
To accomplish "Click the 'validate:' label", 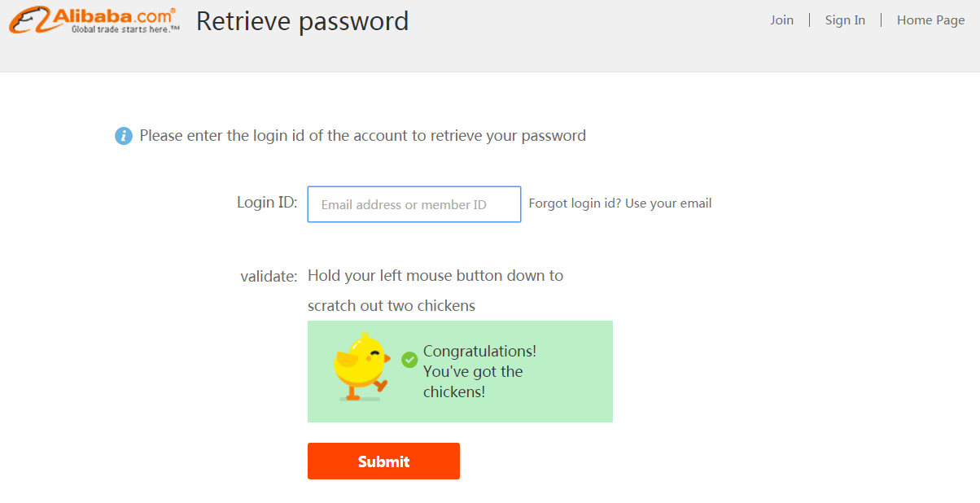I will point(269,277).
